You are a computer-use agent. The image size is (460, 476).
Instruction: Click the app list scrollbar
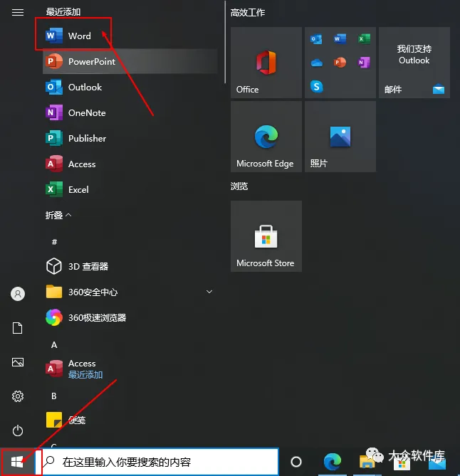tap(225, 42)
